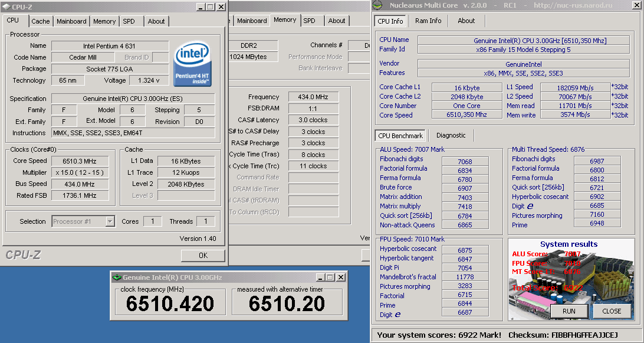644x343 pixels.
Task: Click the Bus Speed value in CPU-Z
Action: 80,184
